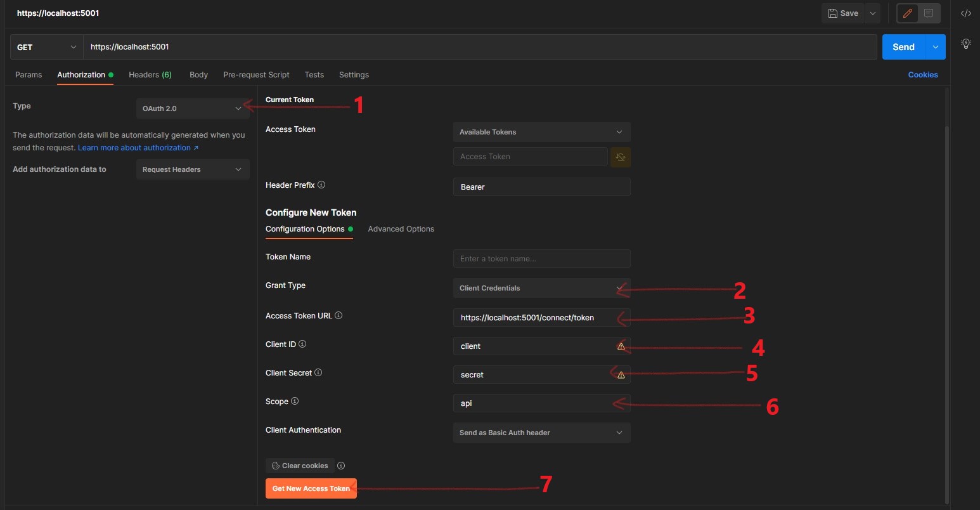Click the Get New Access Token button
980x510 pixels.
pos(311,488)
